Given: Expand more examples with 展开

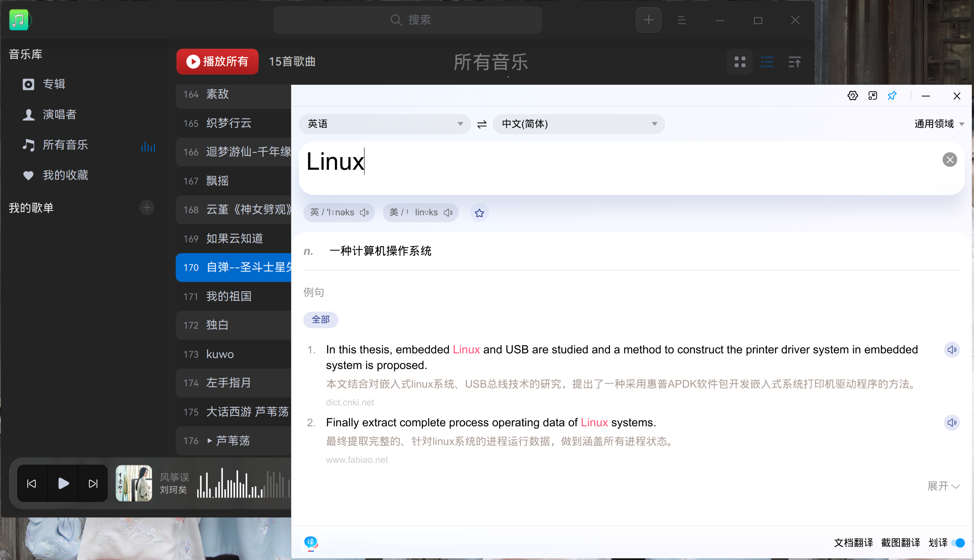Looking at the screenshot, I should click(943, 486).
